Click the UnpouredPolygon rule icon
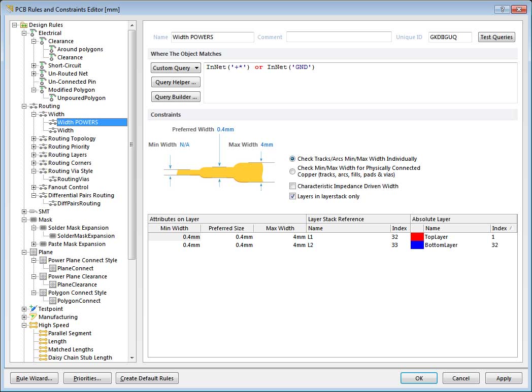 pos(52,98)
